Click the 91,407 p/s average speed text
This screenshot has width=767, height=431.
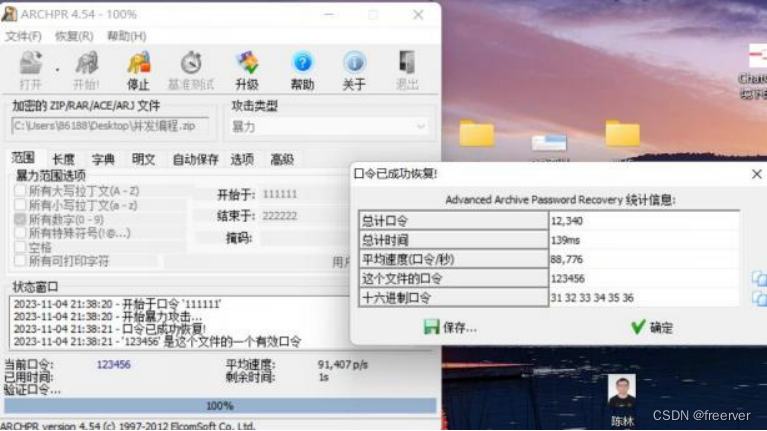(x=342, y=364)
